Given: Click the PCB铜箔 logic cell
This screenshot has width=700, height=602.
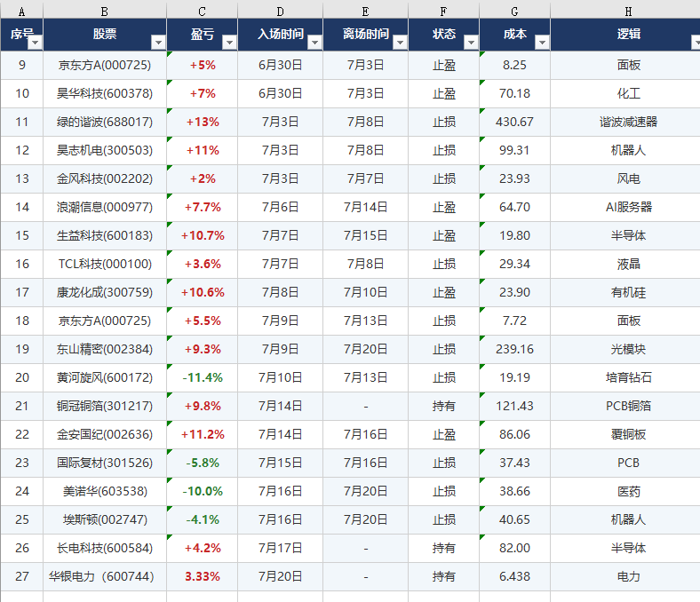Looking at the screenshot, I should tap(625, 406).
